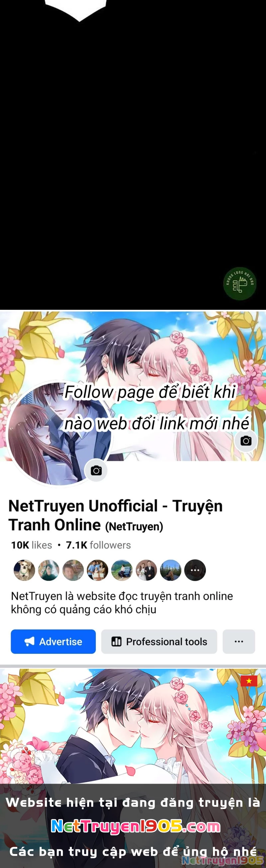Click the forest landscape follower avatar
Viewport: 266px width, 868px height.
tap(171, 570)
